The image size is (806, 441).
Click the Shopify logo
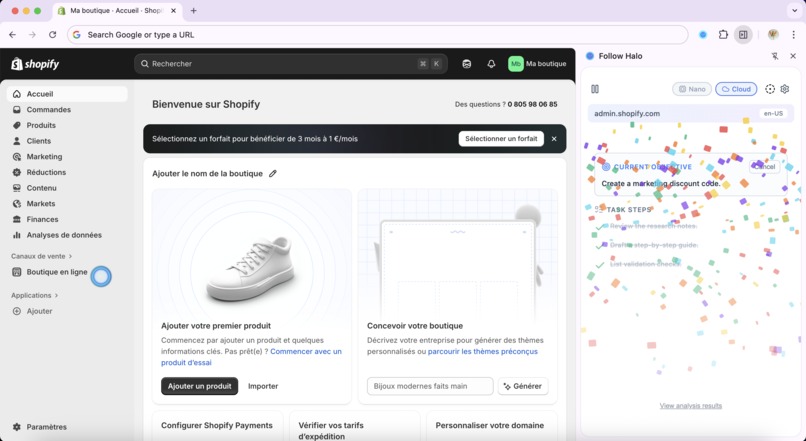click(x=35, y=64)
